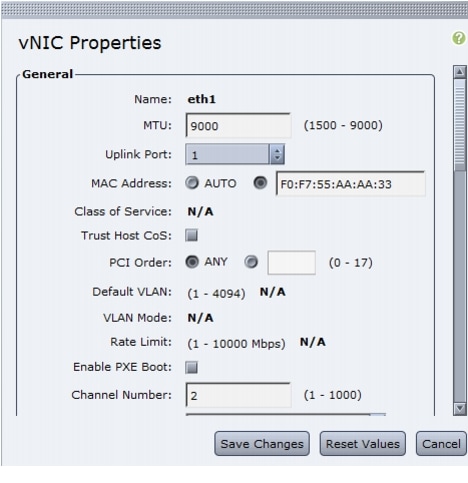Select AUTO for MAC Address
Viewport: 468px width, 483px height.
[192, 183]
